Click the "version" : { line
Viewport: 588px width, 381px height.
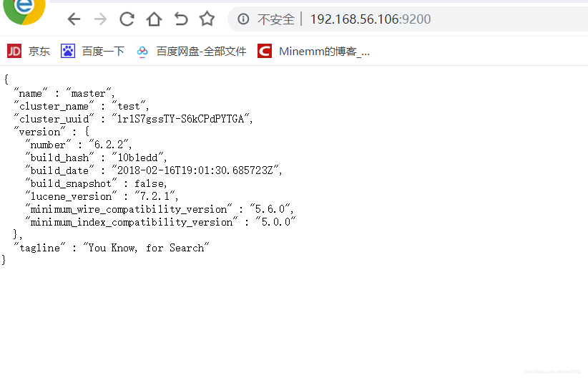pos(52,132)
